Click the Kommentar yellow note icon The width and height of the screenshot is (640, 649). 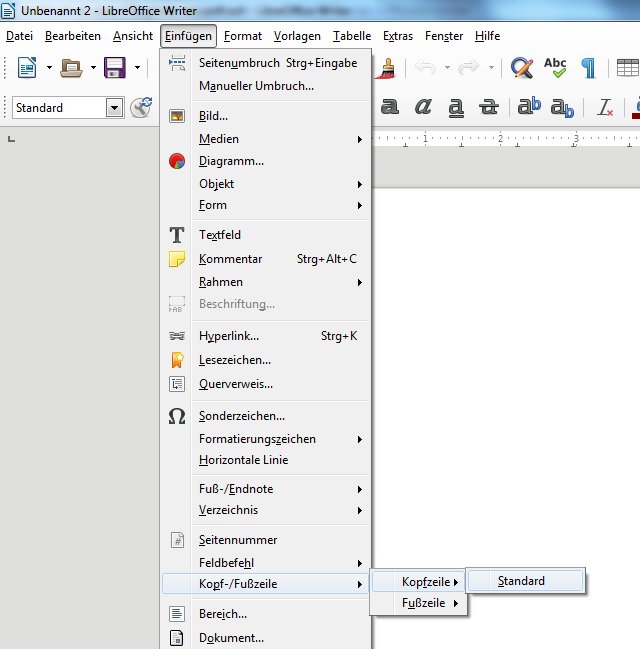tap(177, 259)
